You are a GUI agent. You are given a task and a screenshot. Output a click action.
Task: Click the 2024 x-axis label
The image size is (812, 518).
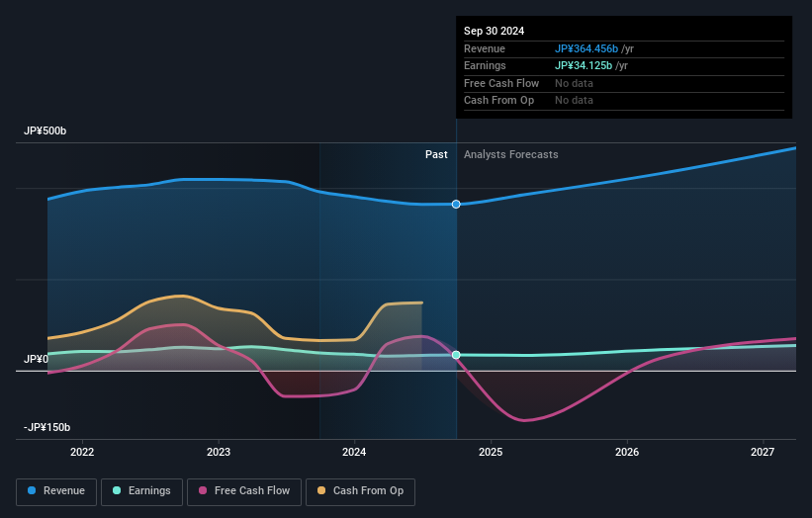(354, 452)
